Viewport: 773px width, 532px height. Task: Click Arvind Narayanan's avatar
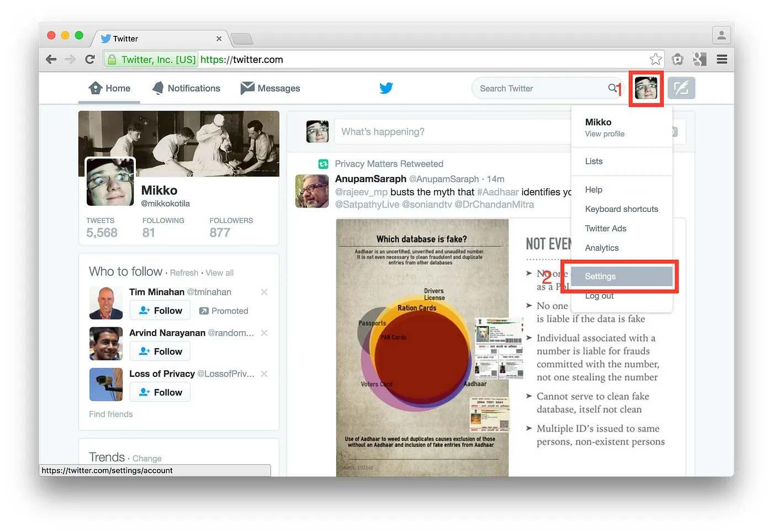[106, 344]
